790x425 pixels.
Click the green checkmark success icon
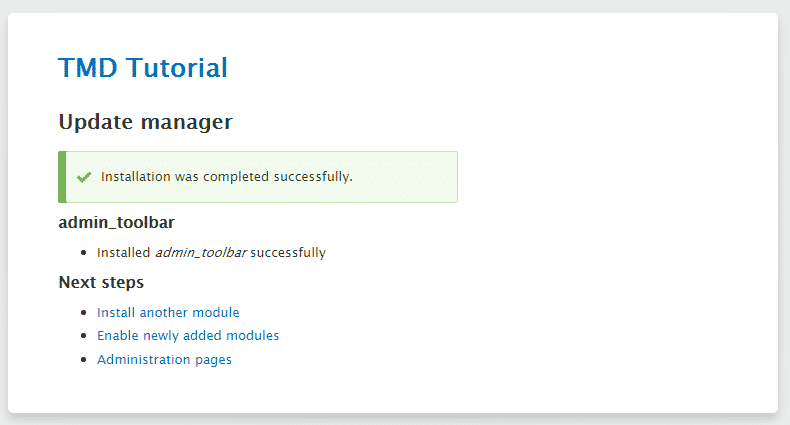click(x=84, y=177)
